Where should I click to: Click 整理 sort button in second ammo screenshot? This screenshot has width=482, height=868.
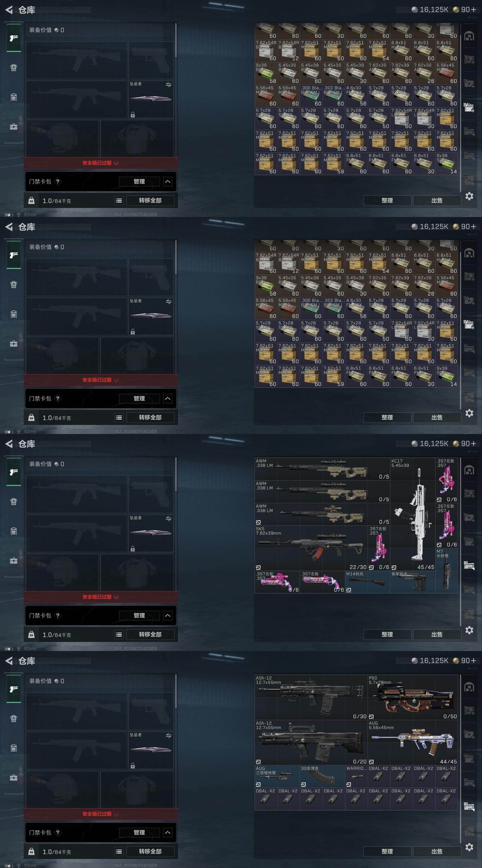pos(387,417)
